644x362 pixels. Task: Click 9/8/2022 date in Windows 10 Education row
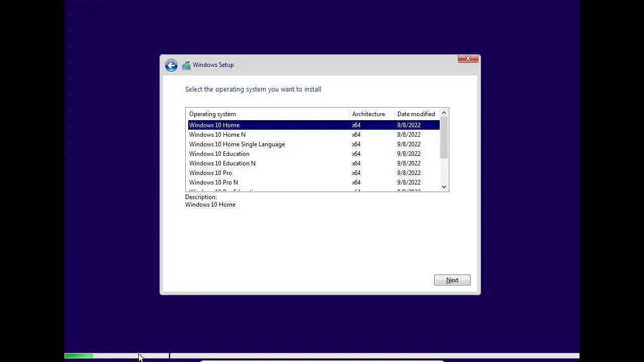pyautogui.click(x=409, y=154)
